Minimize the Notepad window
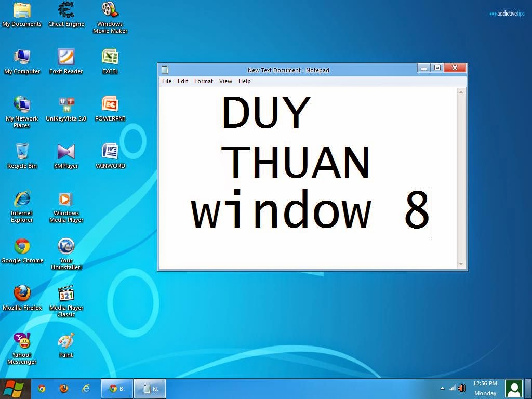532x399 pixels. coord(424,68)
